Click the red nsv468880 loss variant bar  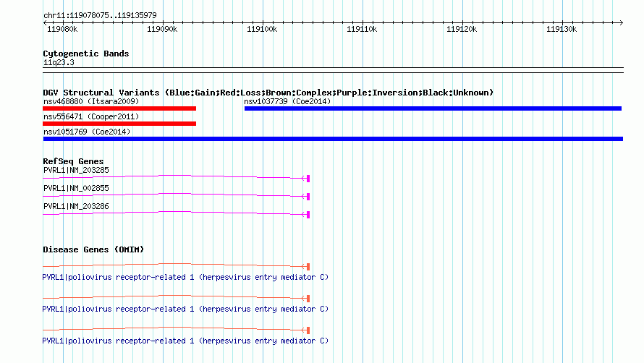coord(119,108)
